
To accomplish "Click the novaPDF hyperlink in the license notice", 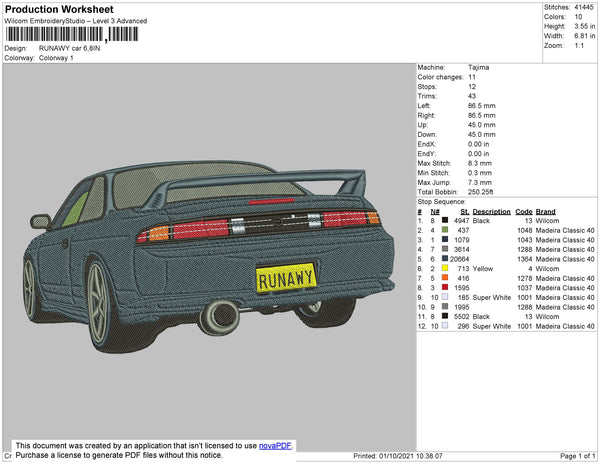I will 274,446.
